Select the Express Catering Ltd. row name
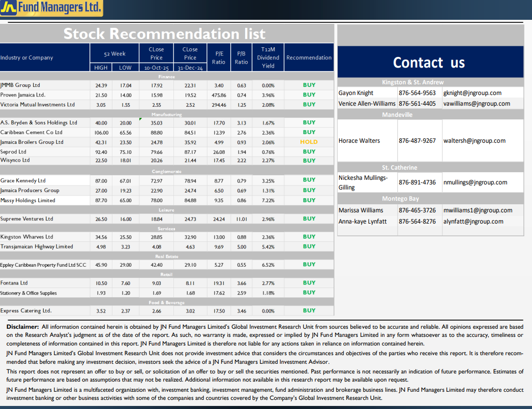Image resolution: width=532 pixels, height=409 pixels. pyautogui.click(x=26, y=311)
